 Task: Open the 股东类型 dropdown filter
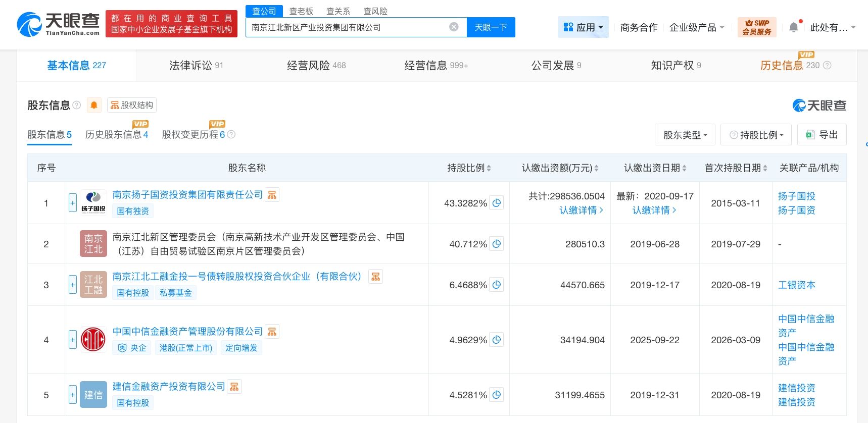pyautogui.click(x=685, y=135)
